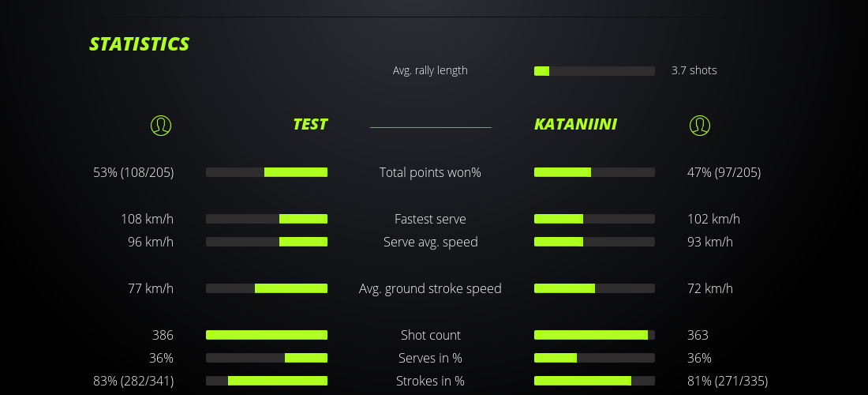
Task: Click the STATISTICS heading
Action: (x=140, y=44)
